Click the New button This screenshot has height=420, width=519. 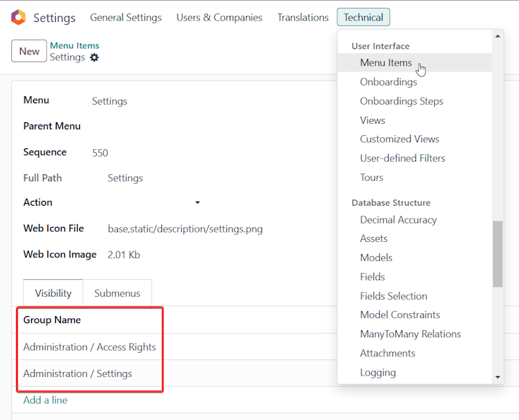coord(29,51)
